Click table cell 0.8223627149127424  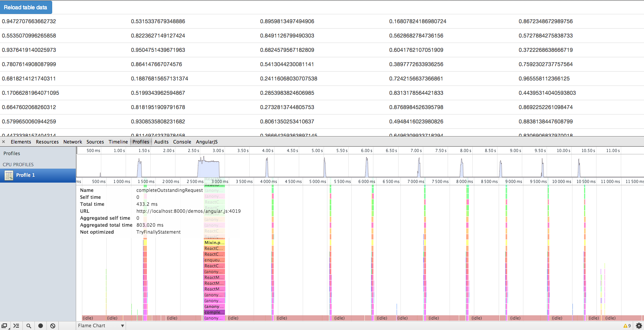coord(158,36)
